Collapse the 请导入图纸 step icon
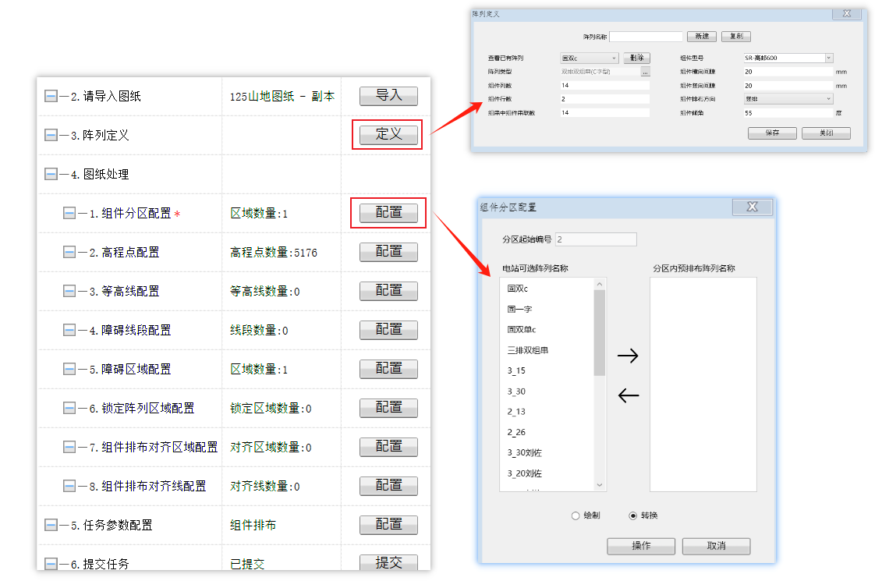This screenshot has width=882, height=588. click(51, 97)
